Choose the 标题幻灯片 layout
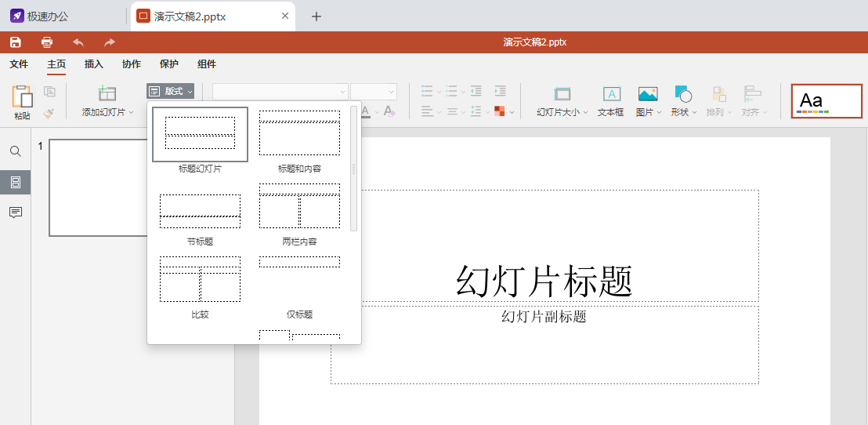This screenshot has height=425, width=868. pyautogui.click(x=200, y=140)
